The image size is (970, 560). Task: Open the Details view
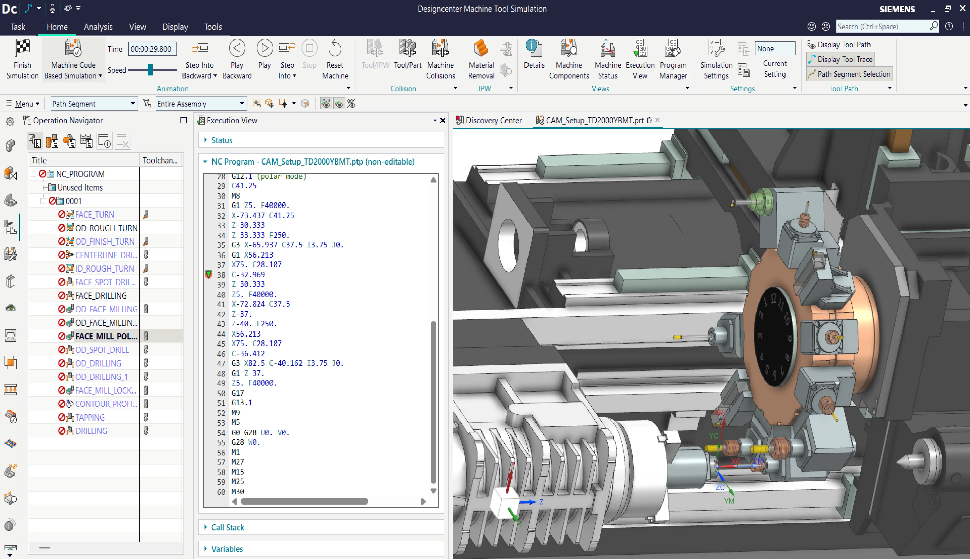534,54
